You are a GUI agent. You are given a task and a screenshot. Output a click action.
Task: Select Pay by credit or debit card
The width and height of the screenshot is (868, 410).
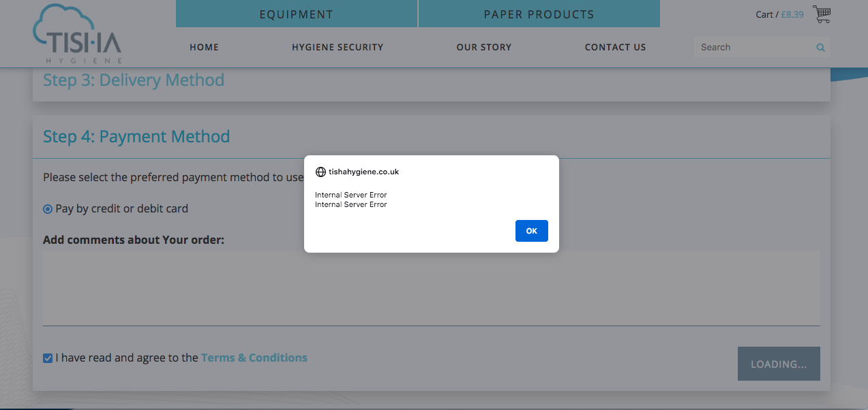pos(48,209)
